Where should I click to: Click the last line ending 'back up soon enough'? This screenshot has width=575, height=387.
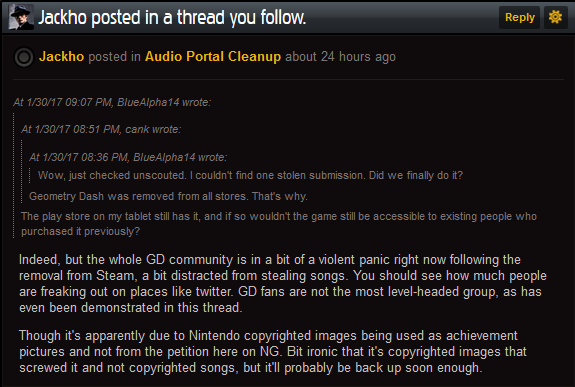click(250, 368)
